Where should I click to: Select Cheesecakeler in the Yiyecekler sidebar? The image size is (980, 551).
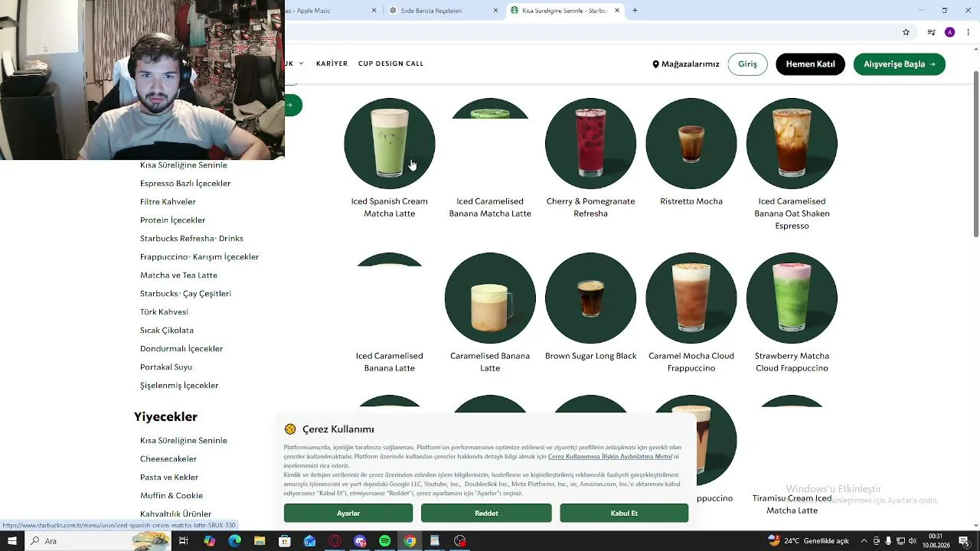tap(168, 458)
